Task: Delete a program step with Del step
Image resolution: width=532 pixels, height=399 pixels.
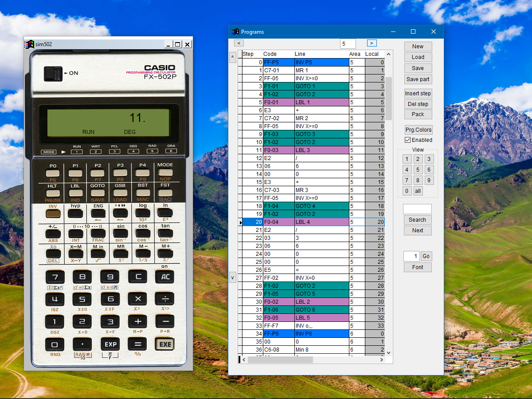Action: (418, 104)
